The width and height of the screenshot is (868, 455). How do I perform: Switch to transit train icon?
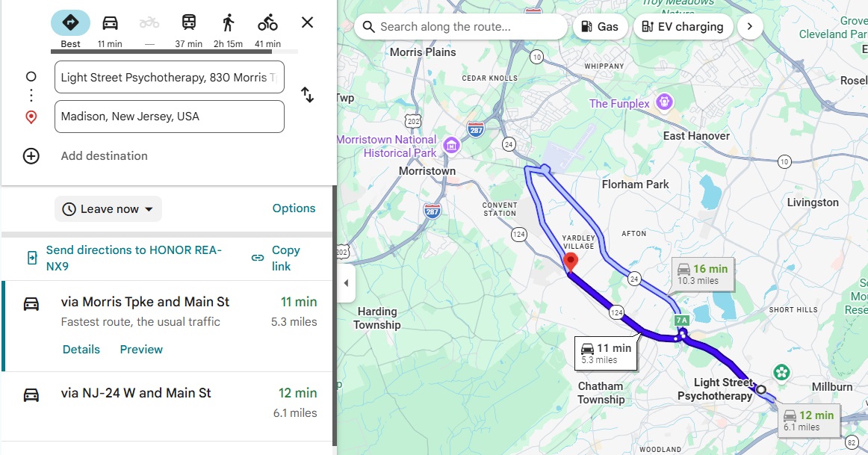pyautogui.click(x=189, y=22)
